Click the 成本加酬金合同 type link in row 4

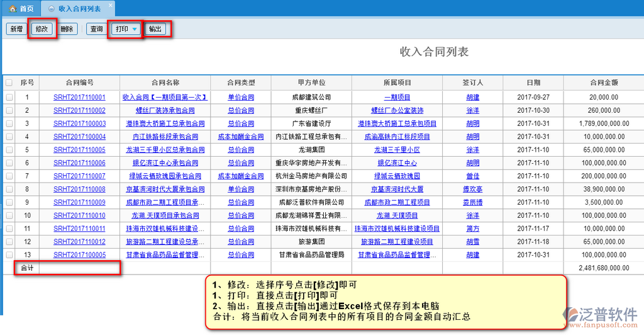click(241, 137)
